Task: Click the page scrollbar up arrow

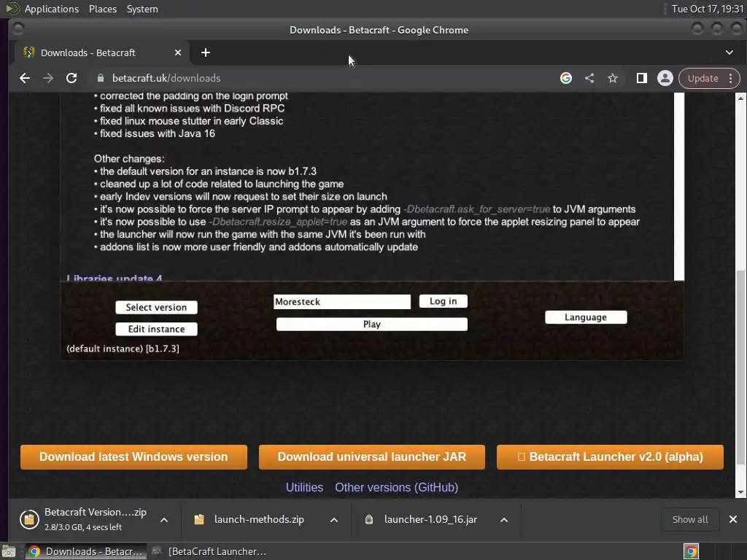Action: 741,98
